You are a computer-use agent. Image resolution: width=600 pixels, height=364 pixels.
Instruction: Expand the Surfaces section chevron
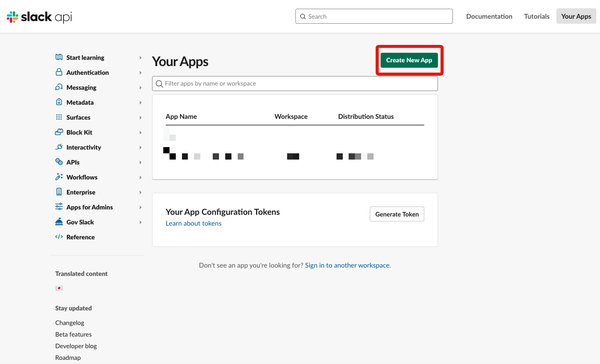pyautogui.click(x=140, y=117)
